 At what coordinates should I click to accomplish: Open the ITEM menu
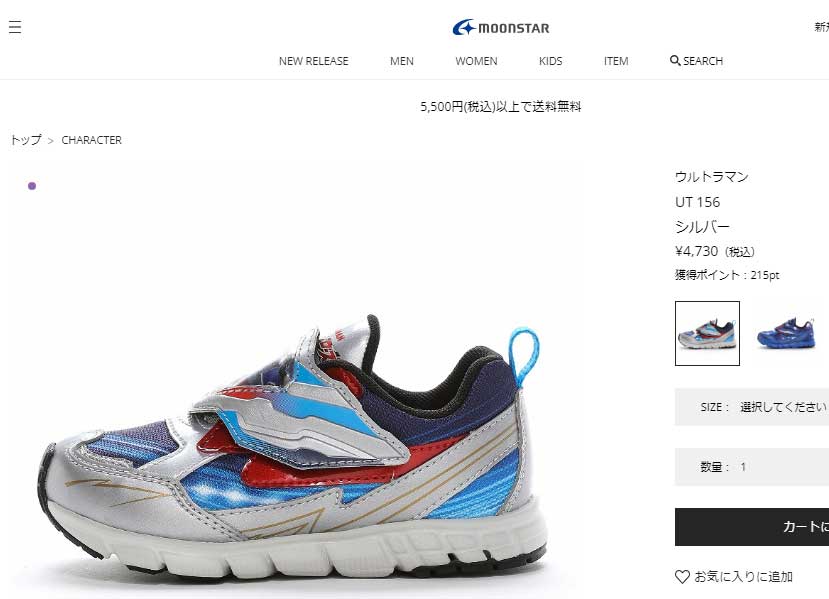tap(616, 61)
